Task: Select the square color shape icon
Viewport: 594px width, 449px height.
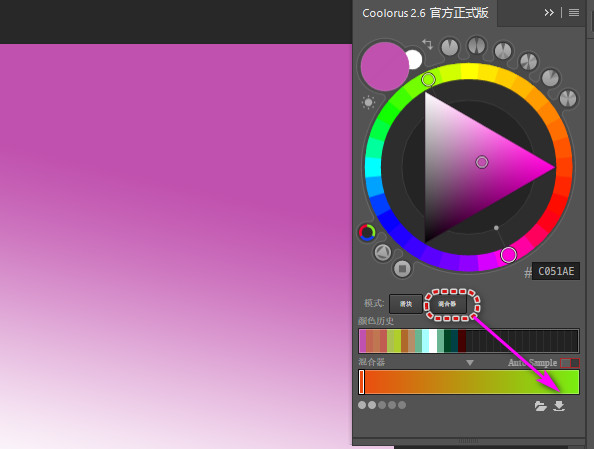Action: click(402, 269)
